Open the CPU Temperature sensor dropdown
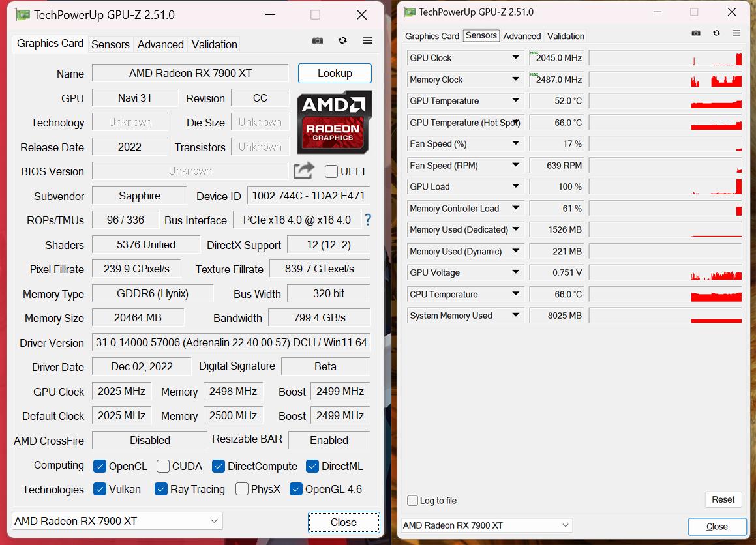The width and height of the screenshot is (756, 545). (515, 293)
